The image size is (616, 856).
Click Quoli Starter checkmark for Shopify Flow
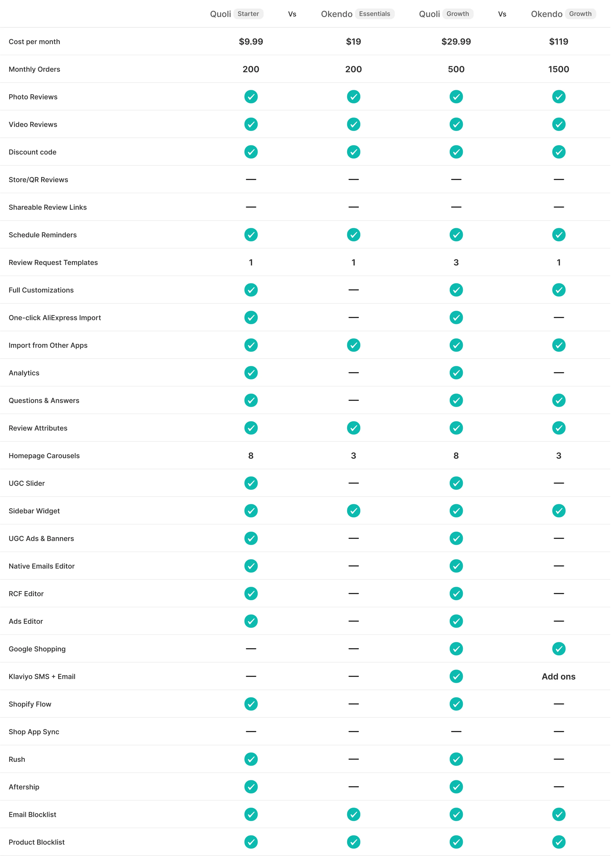pos(251,704)
